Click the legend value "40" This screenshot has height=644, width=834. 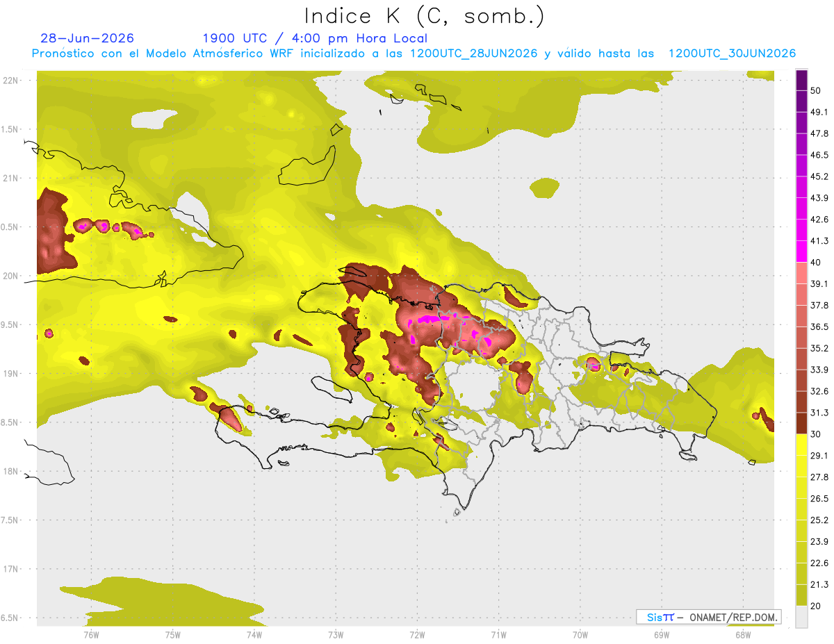pos(817,263)
